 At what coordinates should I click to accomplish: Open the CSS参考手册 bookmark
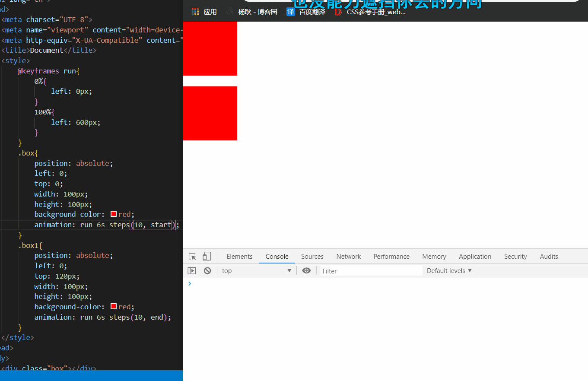[x=370, y=12]
